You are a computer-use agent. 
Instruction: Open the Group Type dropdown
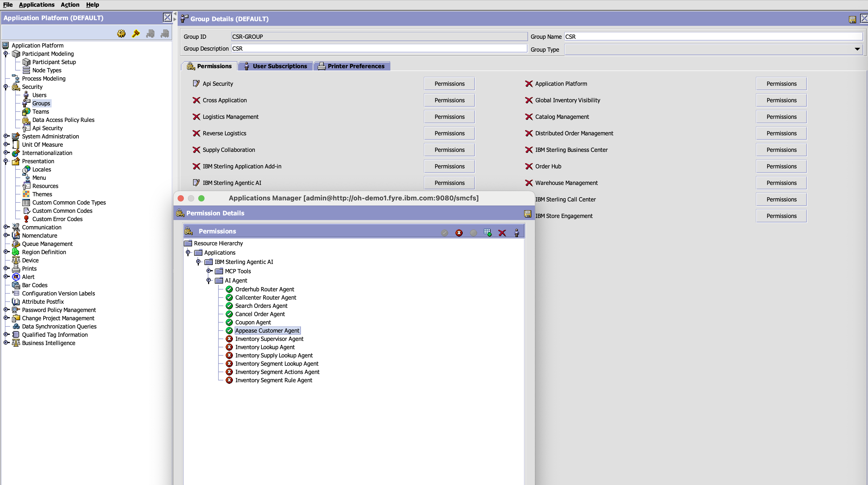857,50
